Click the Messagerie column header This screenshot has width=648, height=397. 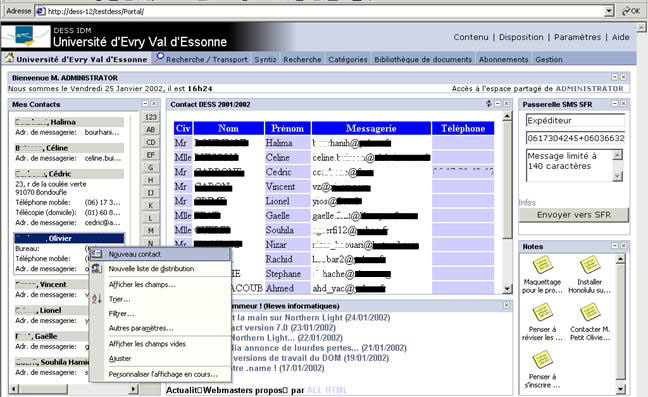[371, 128]
